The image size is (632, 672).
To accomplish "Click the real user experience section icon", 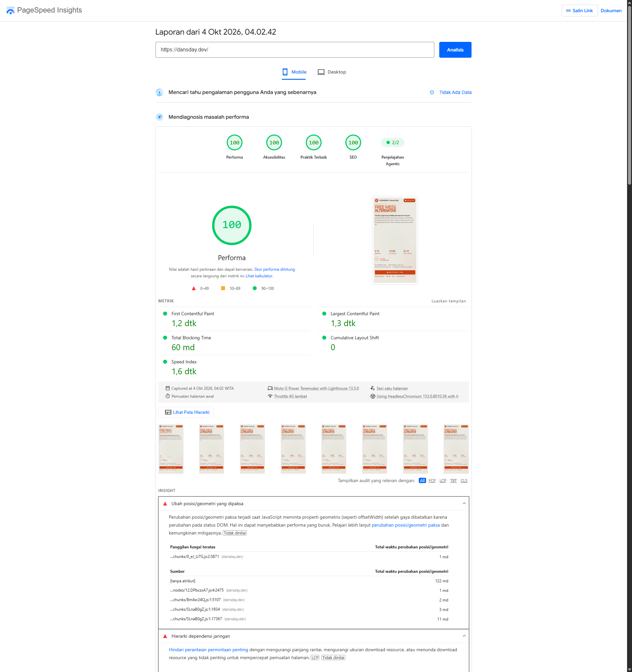I will point(159,92).
